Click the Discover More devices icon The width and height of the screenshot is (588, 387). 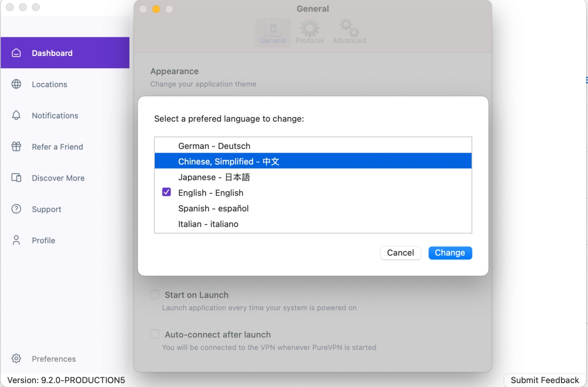click(x=16, y=178)
